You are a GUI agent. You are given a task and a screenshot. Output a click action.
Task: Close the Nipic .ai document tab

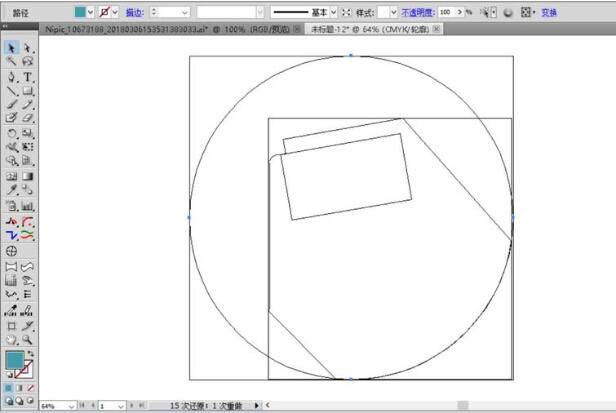click(297, 29)
